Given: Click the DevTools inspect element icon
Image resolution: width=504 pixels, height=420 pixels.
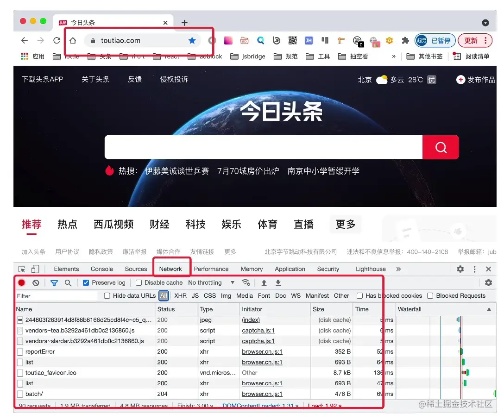Looking at the screenshot, I should click(x=22, y=270).
